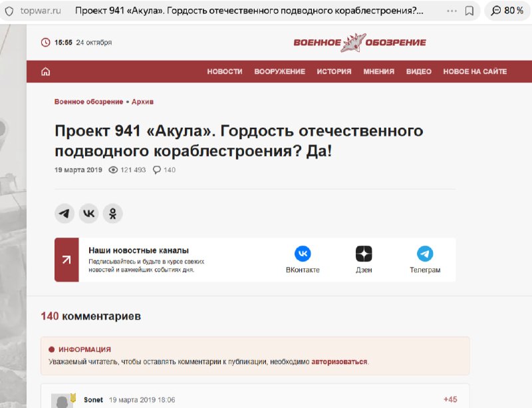
Task: Click the Наши новостные каналы heading
Action: pos(138,250)
